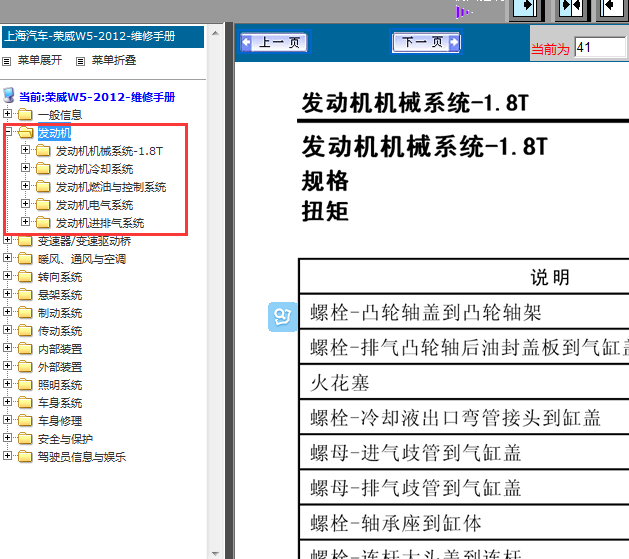Click the 下一页 next page button
This screenshot has width=629, height=559.
click(x=426, y=42)
